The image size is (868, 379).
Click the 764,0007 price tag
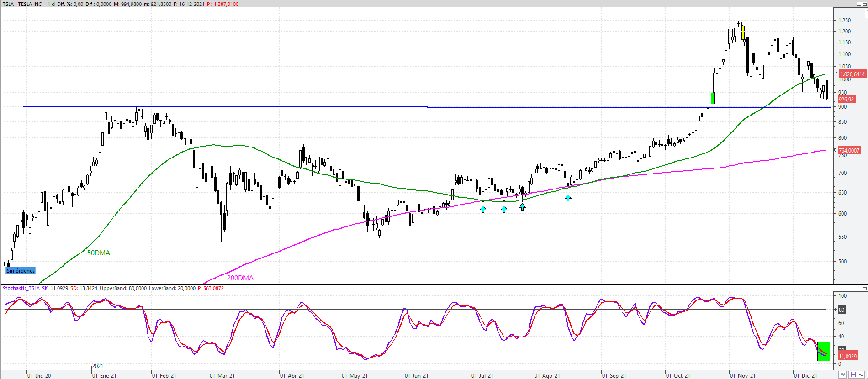pyautogui.click(x=849, y=150)
